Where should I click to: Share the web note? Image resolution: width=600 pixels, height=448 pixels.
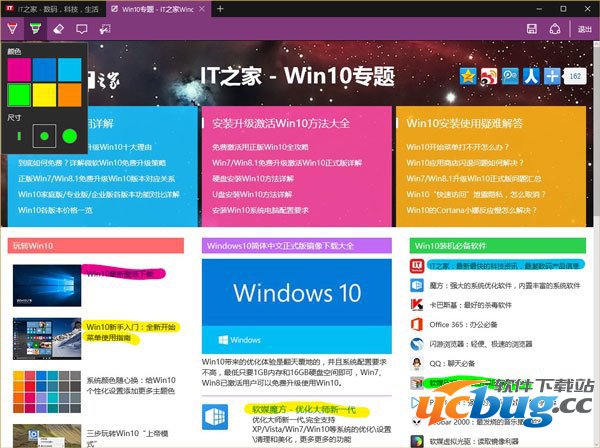(555, 29)
